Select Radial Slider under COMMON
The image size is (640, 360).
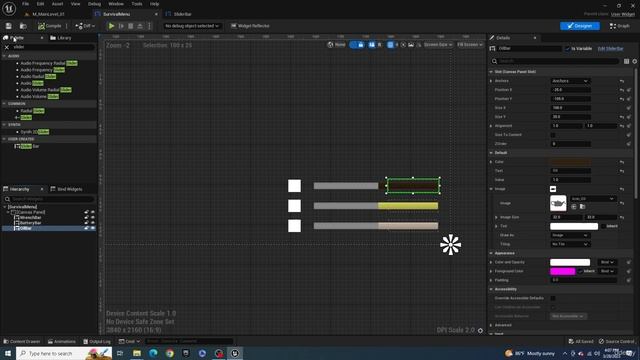[x=32, y=111]
